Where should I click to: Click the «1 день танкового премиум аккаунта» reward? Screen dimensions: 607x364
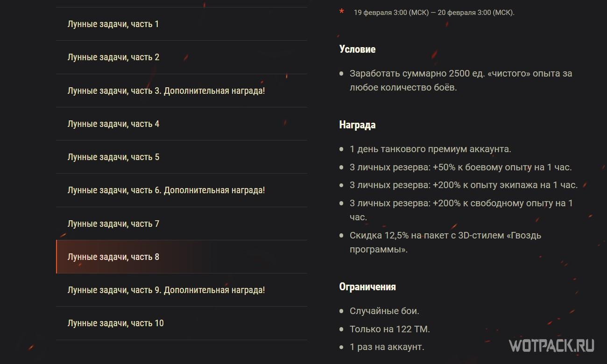(x=430, y=149)
